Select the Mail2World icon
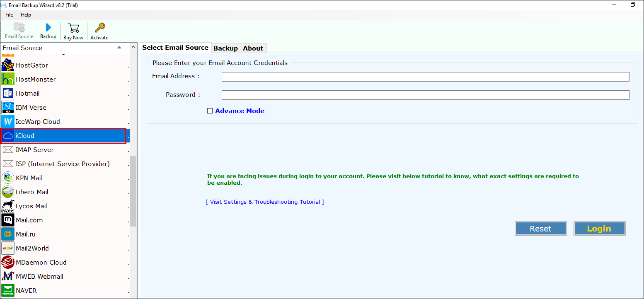 (8, 248)
